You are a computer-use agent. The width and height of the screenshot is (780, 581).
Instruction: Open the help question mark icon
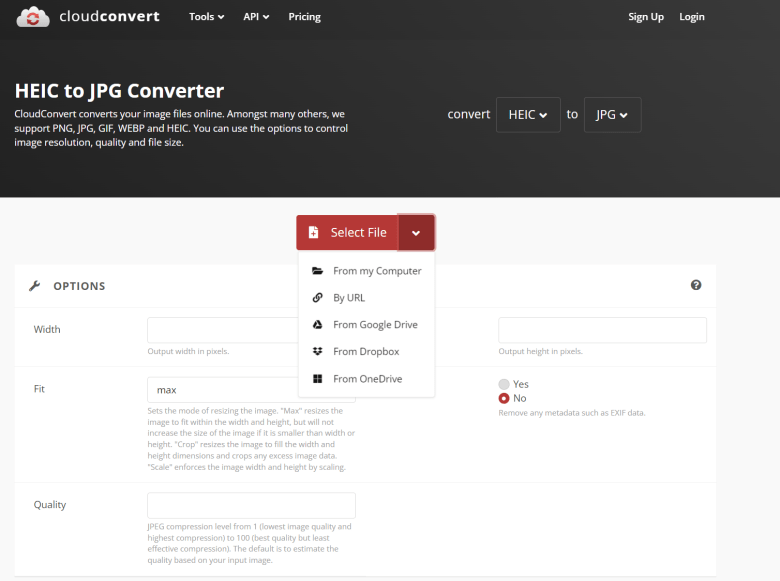(x=696, y=285)
